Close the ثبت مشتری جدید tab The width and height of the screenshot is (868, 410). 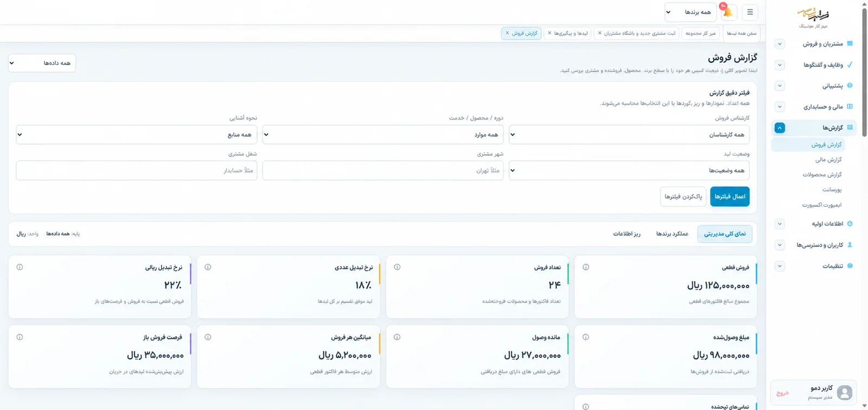pyautogui.click(x=599, y=33)
